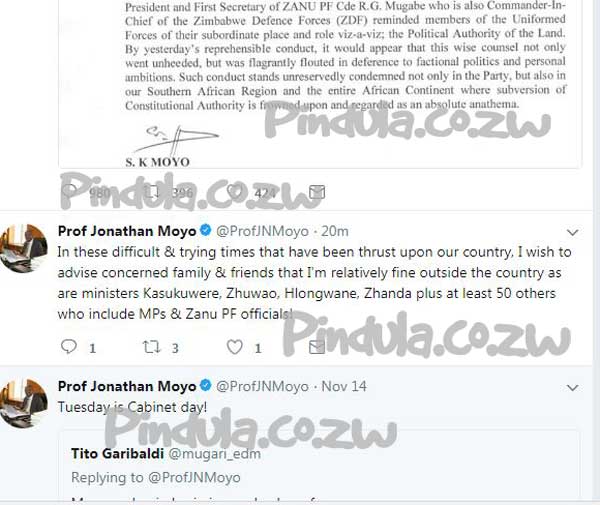Send the 20m tweet via direct message
The width and height of the screenshot is (600, 505).
317,347
